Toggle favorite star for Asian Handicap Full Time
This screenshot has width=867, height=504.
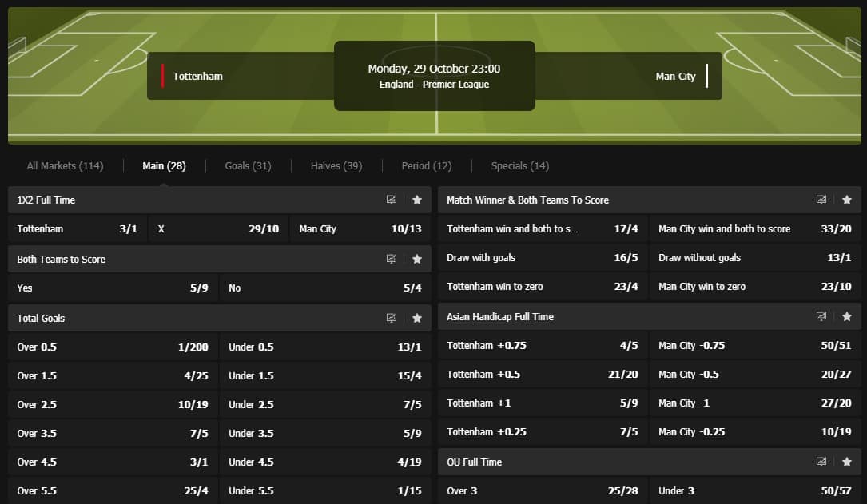[846, 316]
